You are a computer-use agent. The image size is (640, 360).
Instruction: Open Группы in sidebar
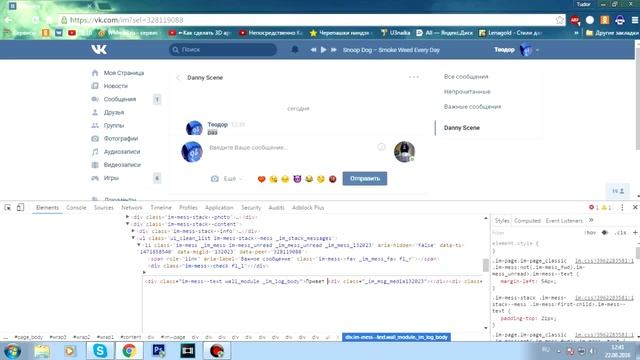click(x=113, y=125)
